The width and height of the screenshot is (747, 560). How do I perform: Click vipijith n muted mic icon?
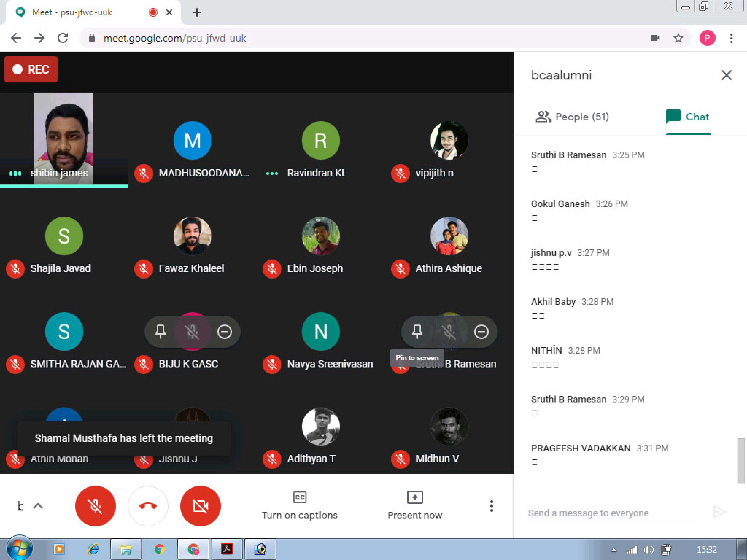pos(401,173)
